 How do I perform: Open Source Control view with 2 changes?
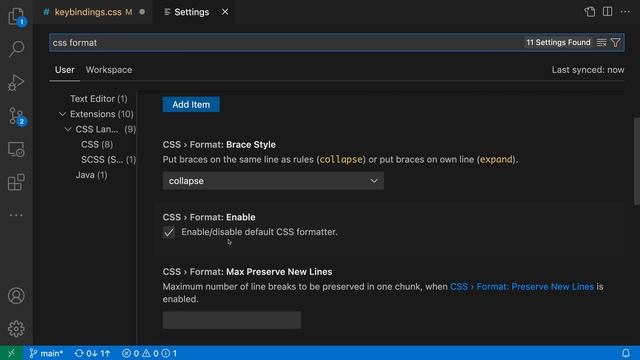16,117
